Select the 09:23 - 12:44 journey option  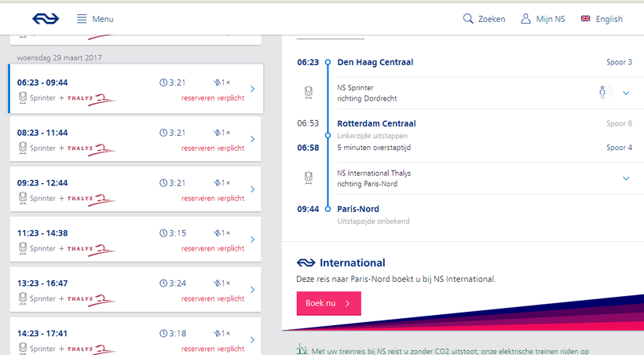pos(135,189)
